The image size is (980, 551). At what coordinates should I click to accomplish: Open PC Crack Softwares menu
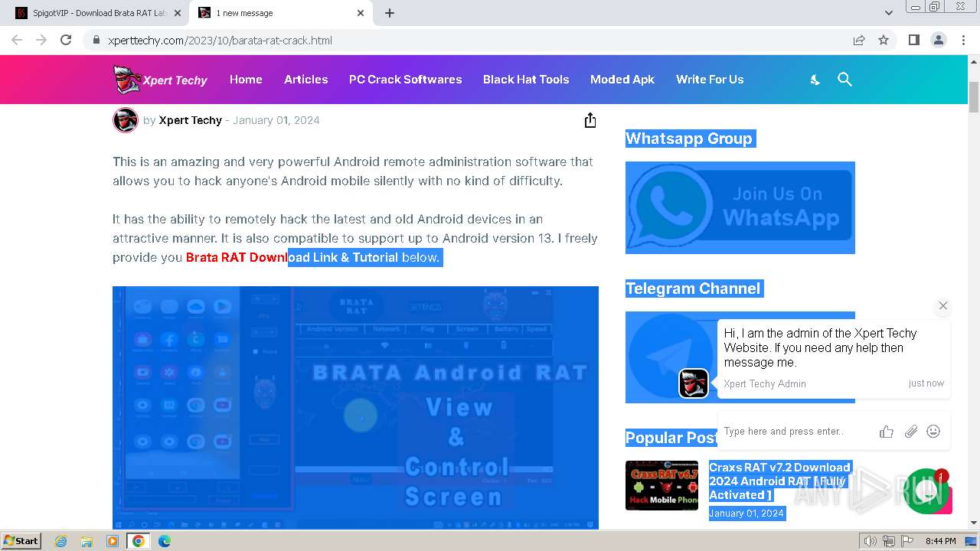click(405, 80)
